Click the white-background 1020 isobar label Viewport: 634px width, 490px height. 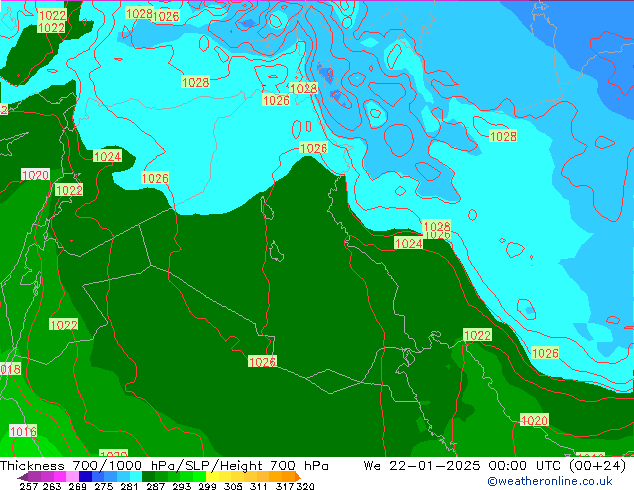point(36,175)
